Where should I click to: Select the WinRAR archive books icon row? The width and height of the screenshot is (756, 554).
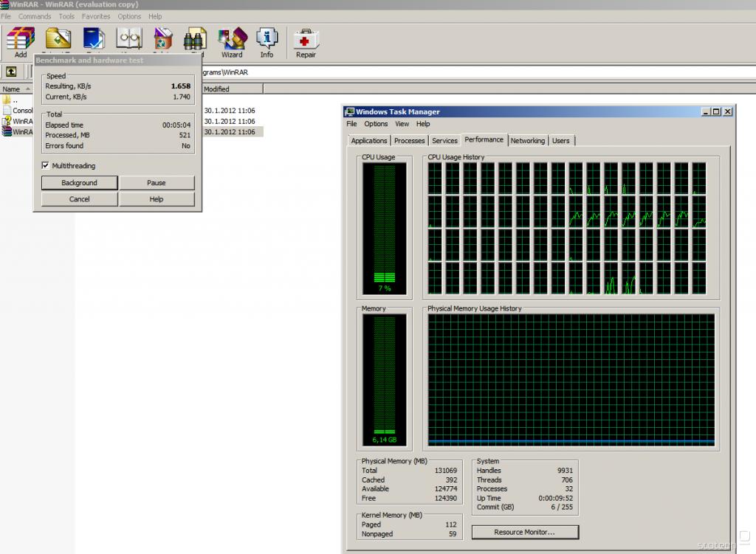(18, 131)
